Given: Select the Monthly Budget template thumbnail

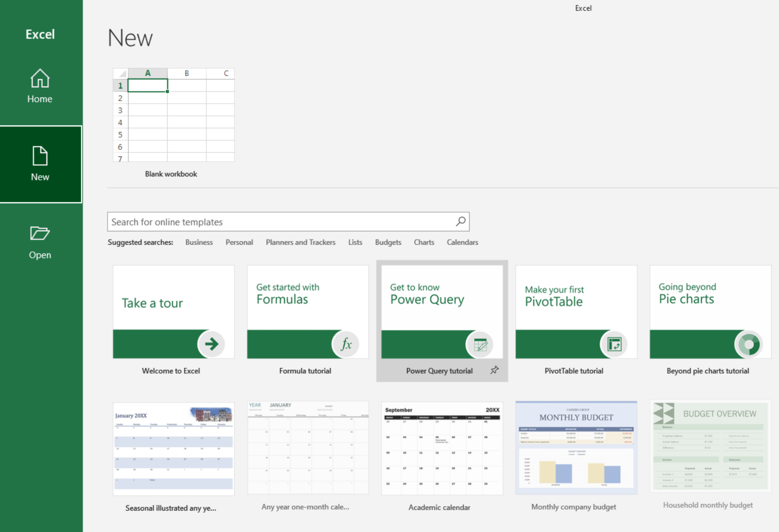Looking at the screenshot, I should click(576, 448).
